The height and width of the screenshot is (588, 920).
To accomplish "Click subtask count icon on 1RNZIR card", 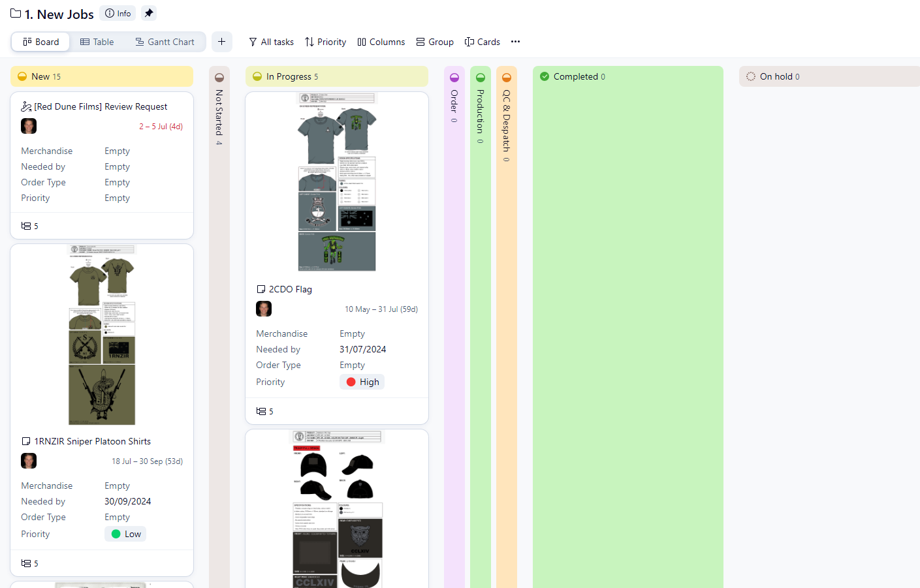I will point(27,563).
